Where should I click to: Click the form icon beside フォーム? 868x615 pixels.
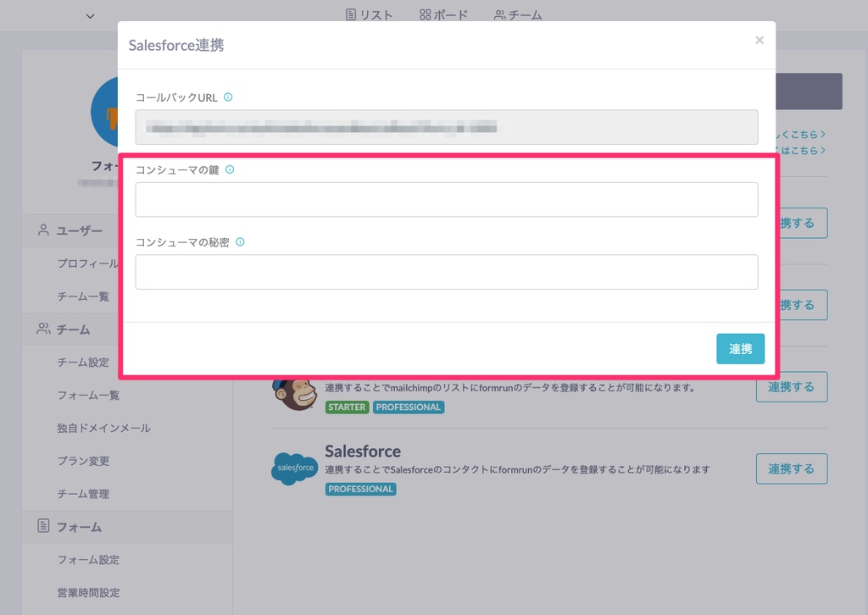click(43, 526)
